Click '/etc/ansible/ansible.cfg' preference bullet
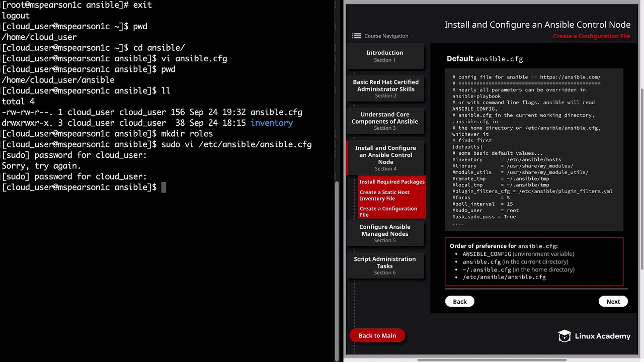This screenshot has height=362, width=644. pyautogui.click(x=504, y=278)
